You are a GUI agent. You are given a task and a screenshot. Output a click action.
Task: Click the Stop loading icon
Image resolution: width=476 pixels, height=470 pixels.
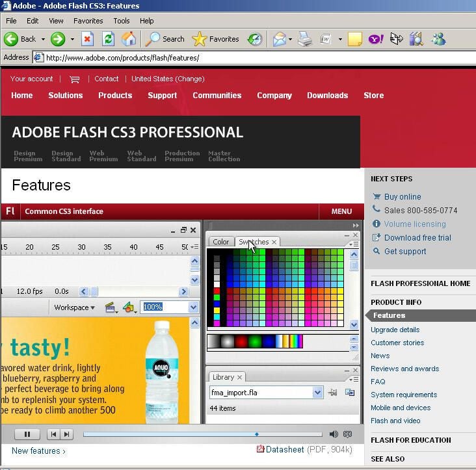[x=87, y=39]
